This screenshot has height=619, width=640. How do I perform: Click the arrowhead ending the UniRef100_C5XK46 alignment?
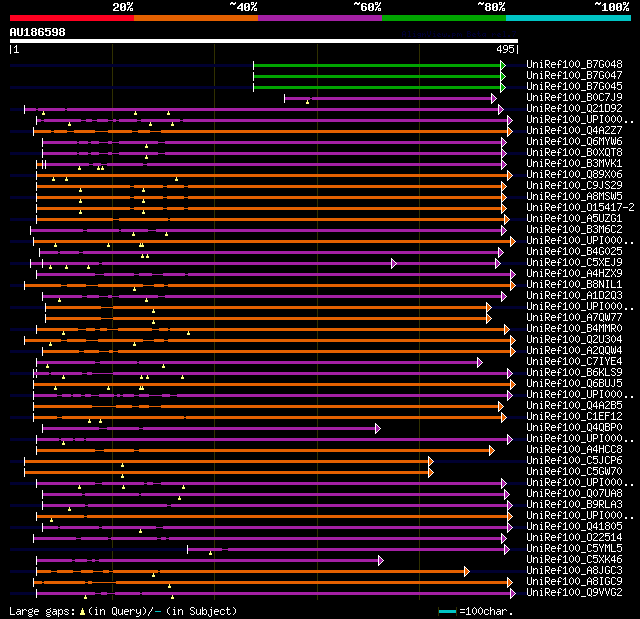pyautogui.click(x=381, y=561)
